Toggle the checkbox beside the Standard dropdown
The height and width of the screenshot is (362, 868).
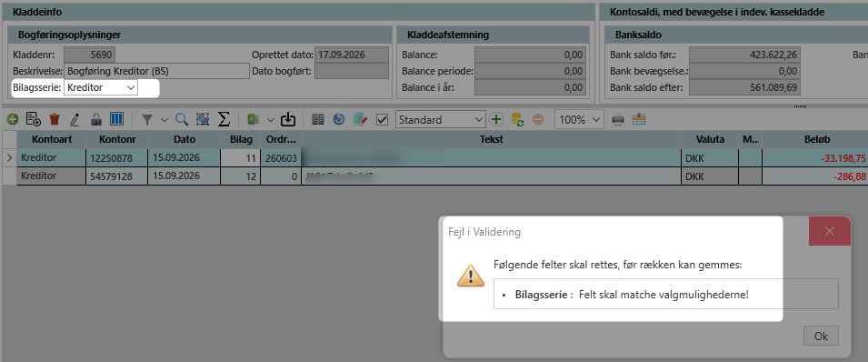tap(382, 120)
